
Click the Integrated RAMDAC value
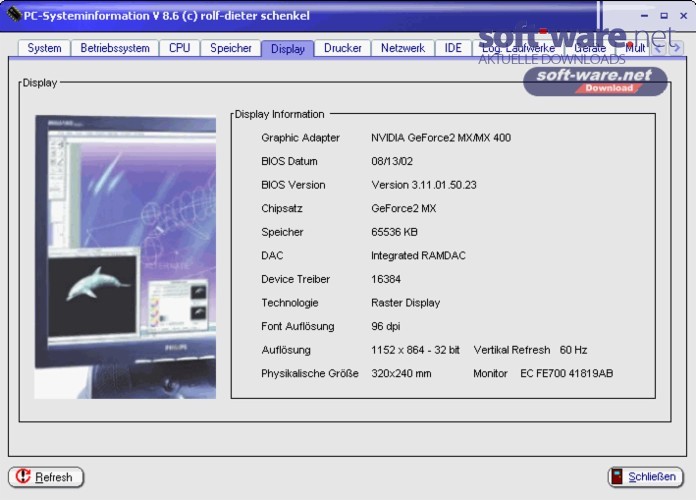click(418, 255)
